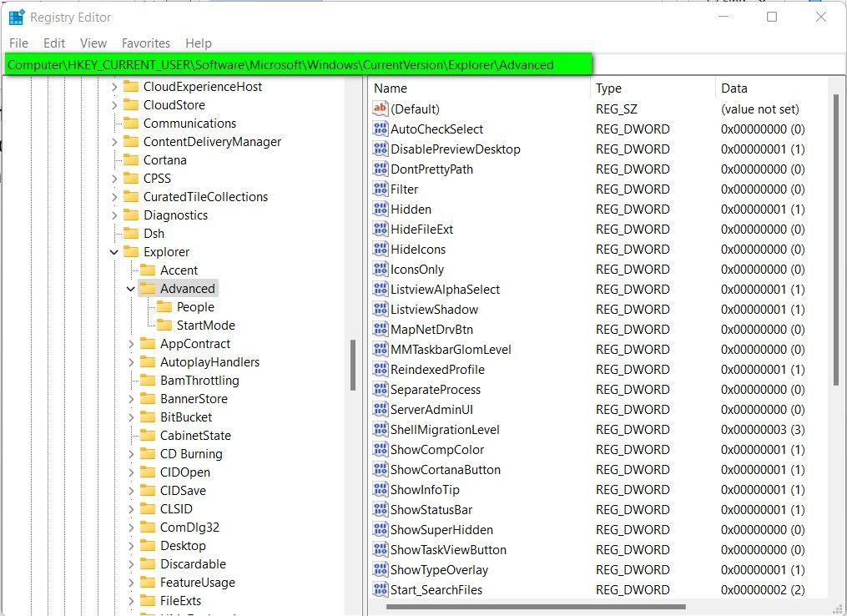This screenshot has width=847, height=616.
Task: Select the ShellMigrationLevel value name
Action: click(x=445, y=430)
